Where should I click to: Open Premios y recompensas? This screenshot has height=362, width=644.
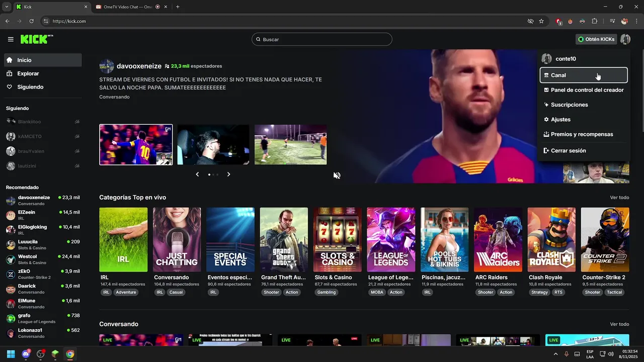[584, 134]
